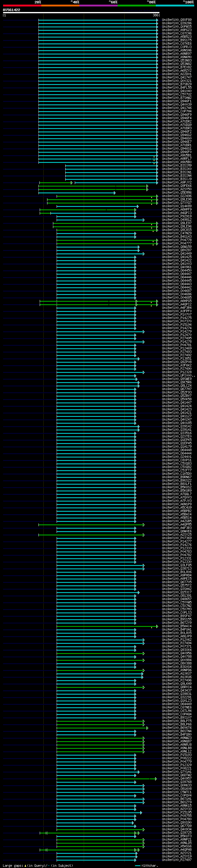Click hit label UniRef100_O04687
The image size is (197, 868).
coord(177,290)
